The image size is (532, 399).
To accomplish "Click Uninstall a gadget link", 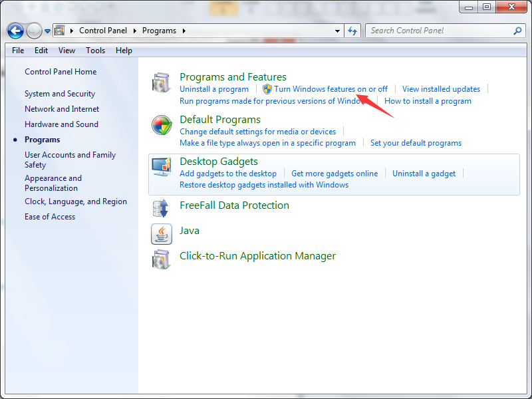I will point(424,174).
